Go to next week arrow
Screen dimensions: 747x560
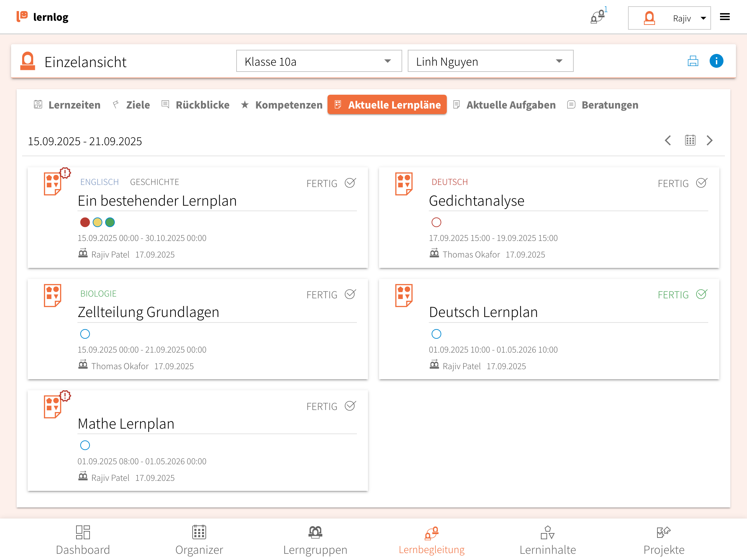coord(710,140)
